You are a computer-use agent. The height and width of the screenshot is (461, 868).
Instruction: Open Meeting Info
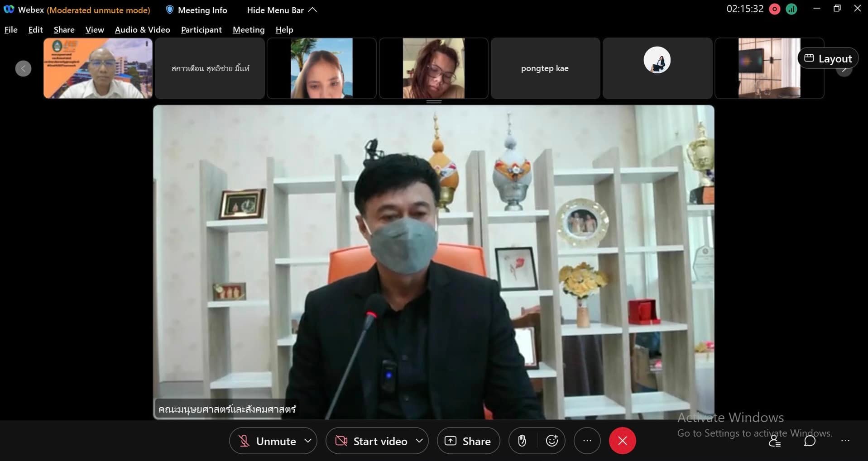click(197, 10)
